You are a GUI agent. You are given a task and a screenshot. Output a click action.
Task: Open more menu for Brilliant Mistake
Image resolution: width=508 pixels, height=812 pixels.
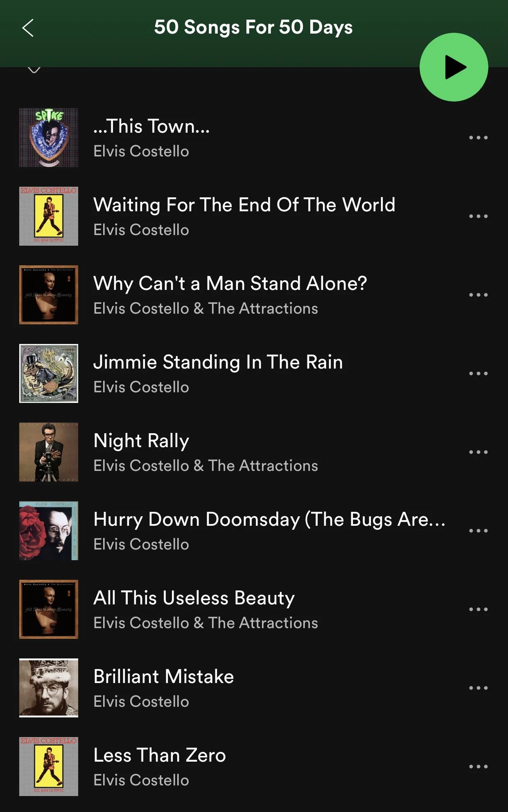(478, 688)
